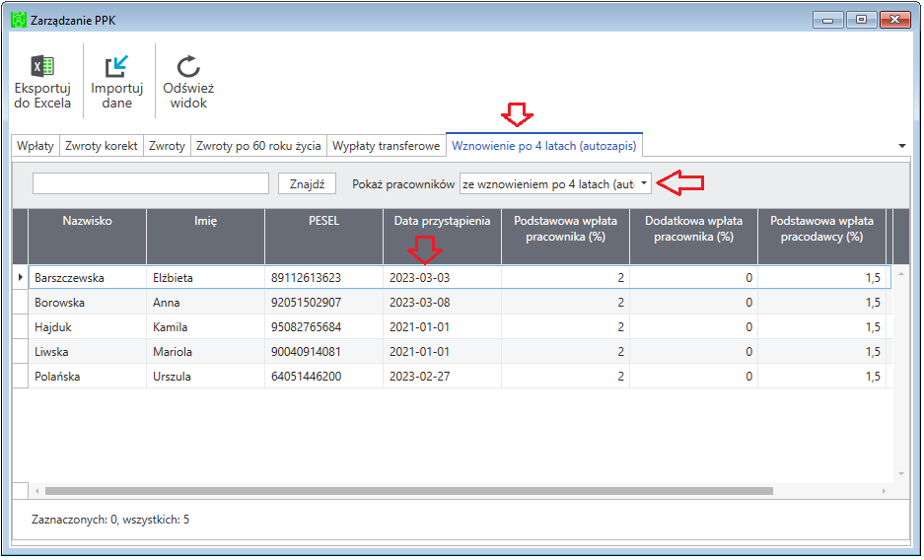Open Zwroty po 60 roku życia tab
Image resolution: width=924 pixels, height=560 pixels.
pyautogui.click(x=258, y=146)
